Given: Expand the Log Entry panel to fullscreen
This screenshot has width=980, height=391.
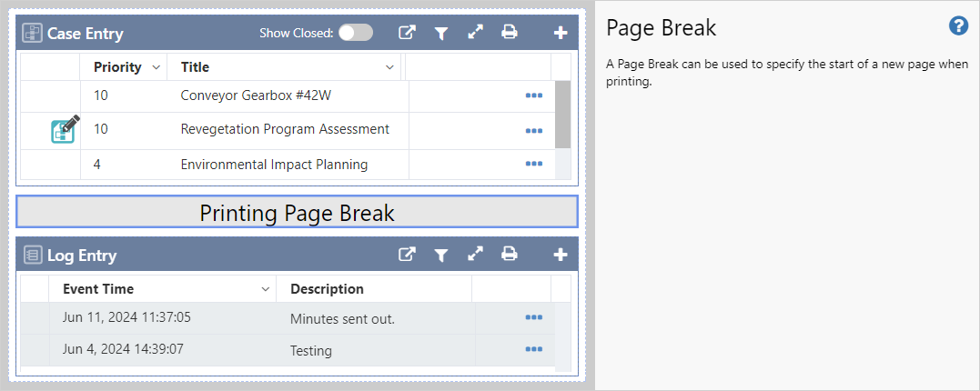Looking at the screenshot, I should (x=475, y=256).
